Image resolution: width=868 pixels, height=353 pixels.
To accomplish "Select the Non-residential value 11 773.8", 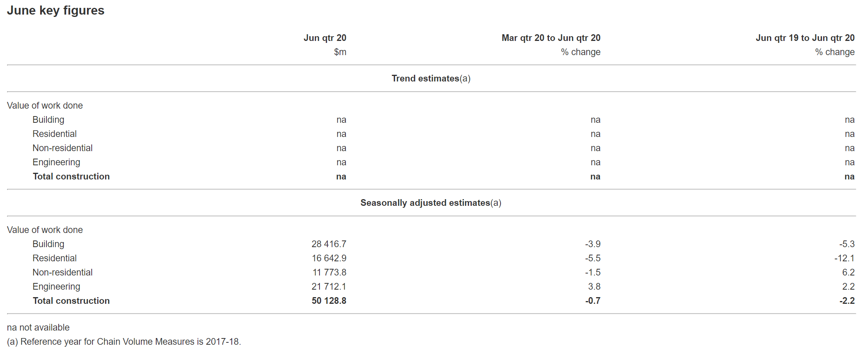I will pyautogui.click(x=329, y=272).
